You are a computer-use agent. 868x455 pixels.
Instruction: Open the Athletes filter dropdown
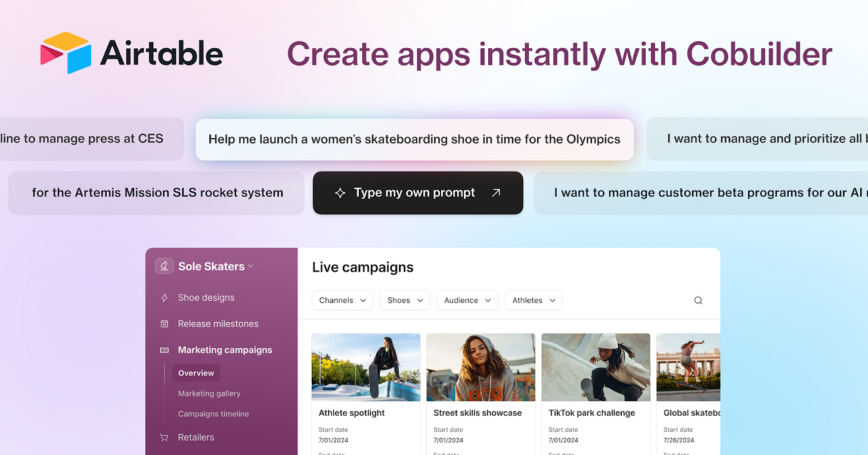[x=534, y=300]
